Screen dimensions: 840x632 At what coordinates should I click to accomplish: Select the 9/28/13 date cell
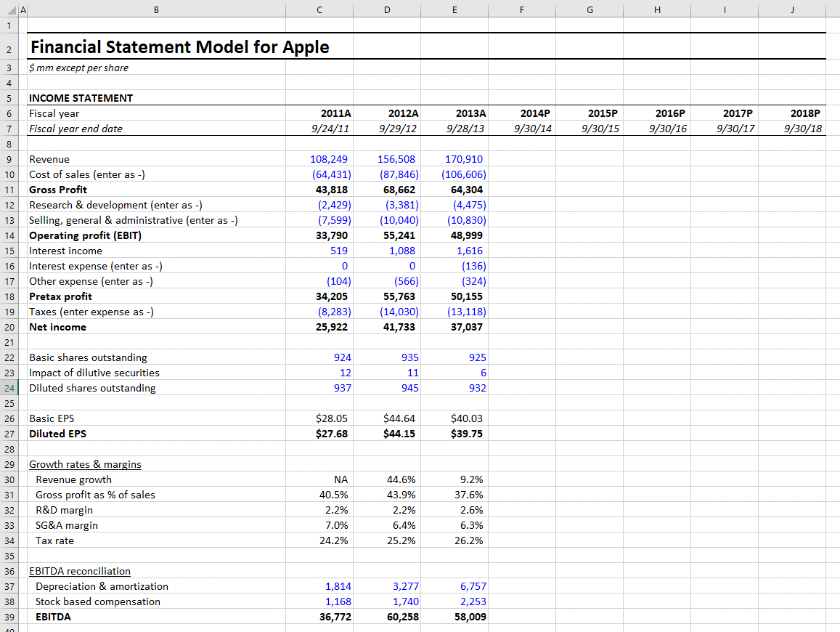click(454, 129)
